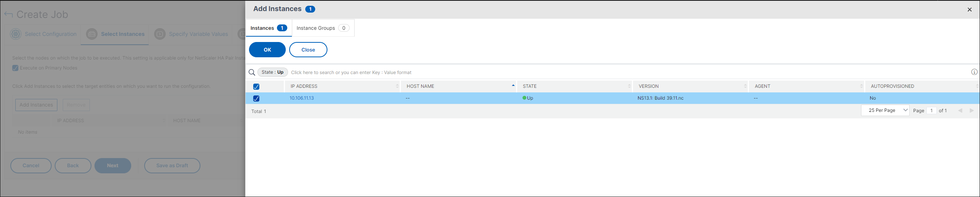Click the Remove button
Screen dimensions: 980x197
tap(76, 105)
